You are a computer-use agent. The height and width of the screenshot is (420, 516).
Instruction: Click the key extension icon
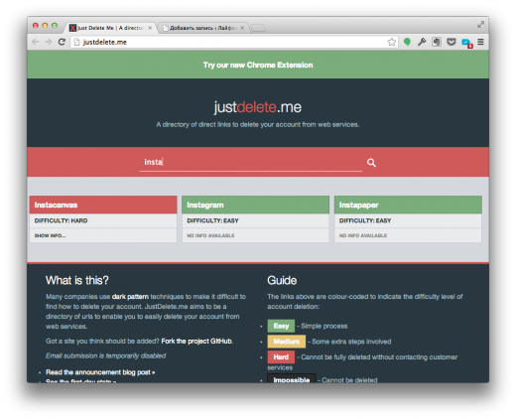(x=422, y=42)
